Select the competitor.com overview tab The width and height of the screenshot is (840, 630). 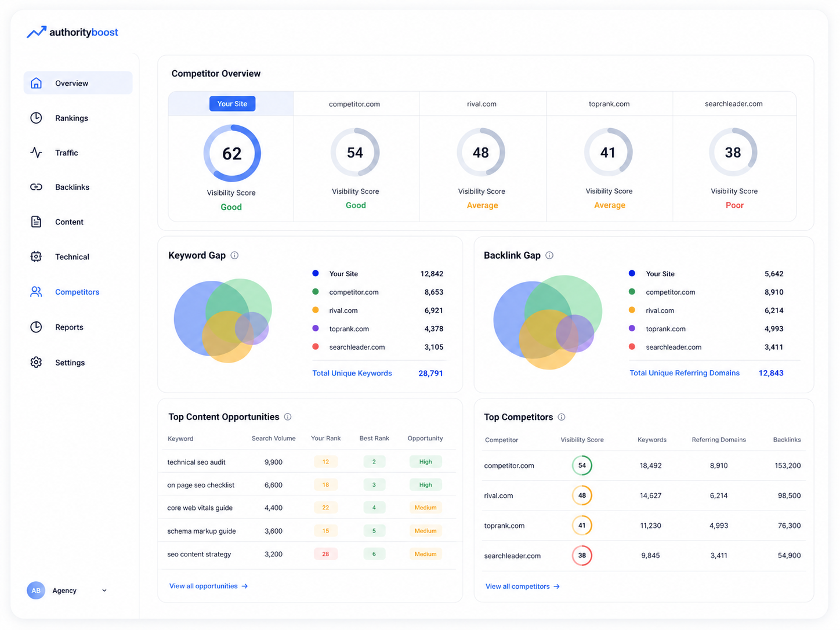[354, 104]
